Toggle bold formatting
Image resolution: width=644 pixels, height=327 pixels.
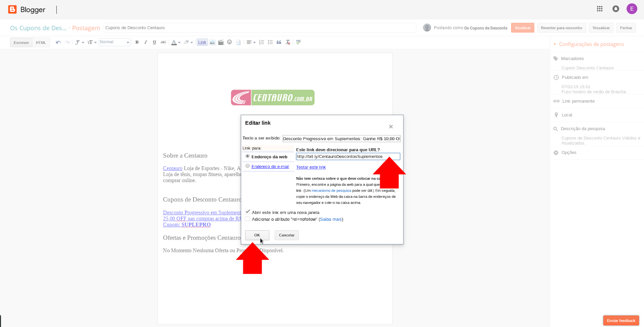[137, 42]
